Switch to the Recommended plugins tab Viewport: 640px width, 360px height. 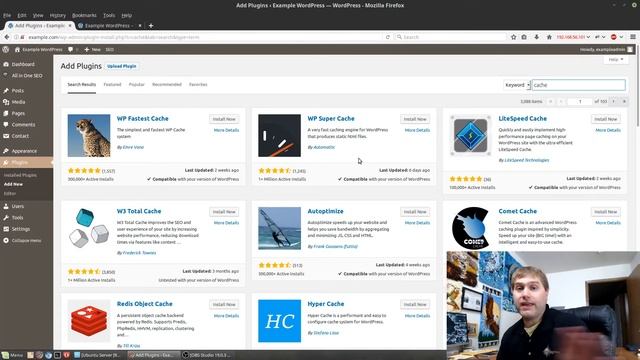pos(167,84)
